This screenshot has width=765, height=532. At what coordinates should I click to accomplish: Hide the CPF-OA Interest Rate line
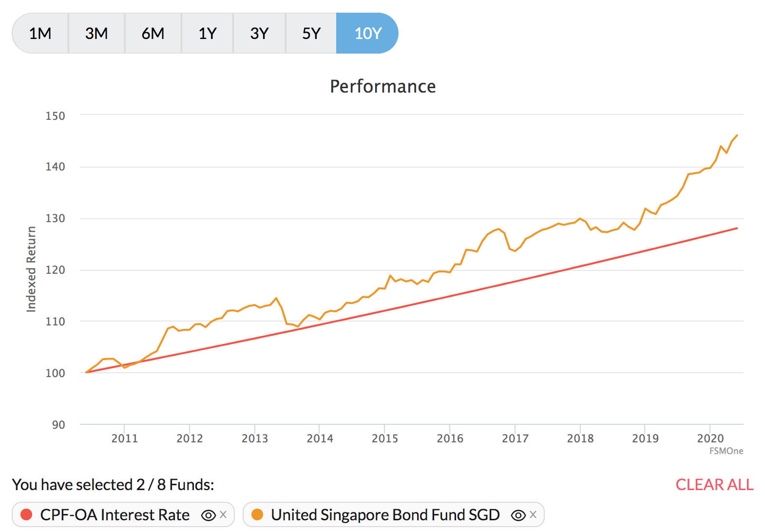coord(209,515)
